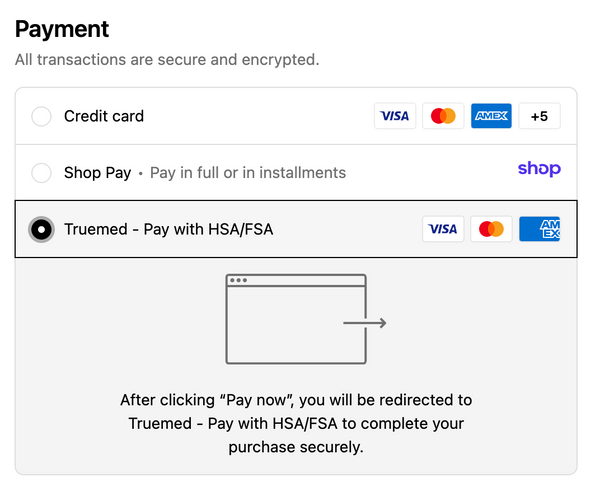
Task: Click the "Credit card" option label
Action: coord(104,116)
